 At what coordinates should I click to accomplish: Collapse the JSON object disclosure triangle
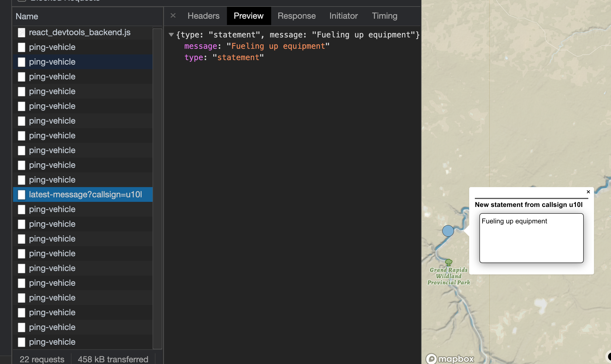pos(171,35)
